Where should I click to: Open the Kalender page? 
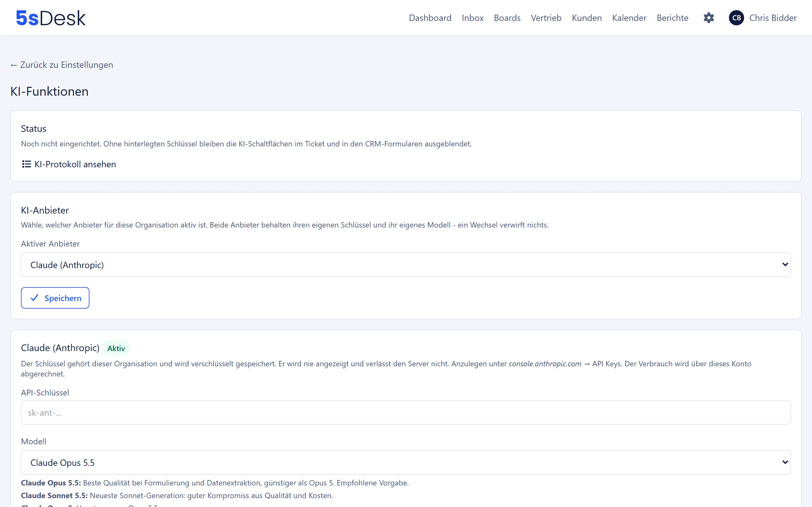click(x=629, y=18)
